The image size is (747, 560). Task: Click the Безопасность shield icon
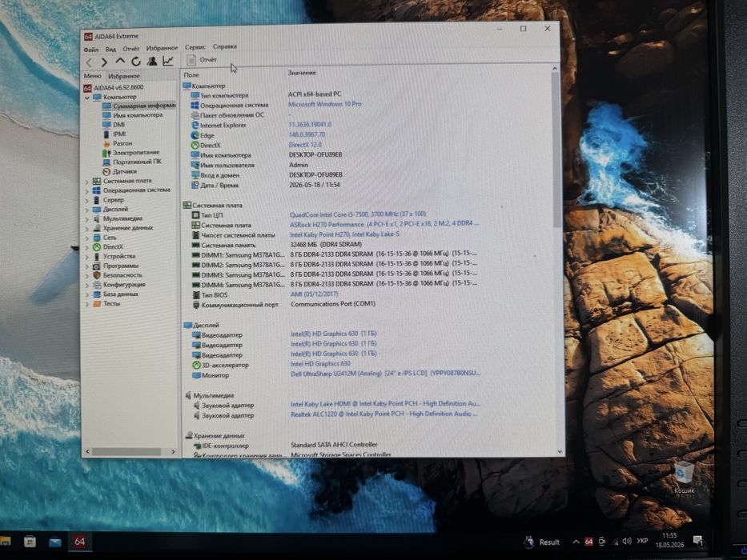[x=97, y=275]
